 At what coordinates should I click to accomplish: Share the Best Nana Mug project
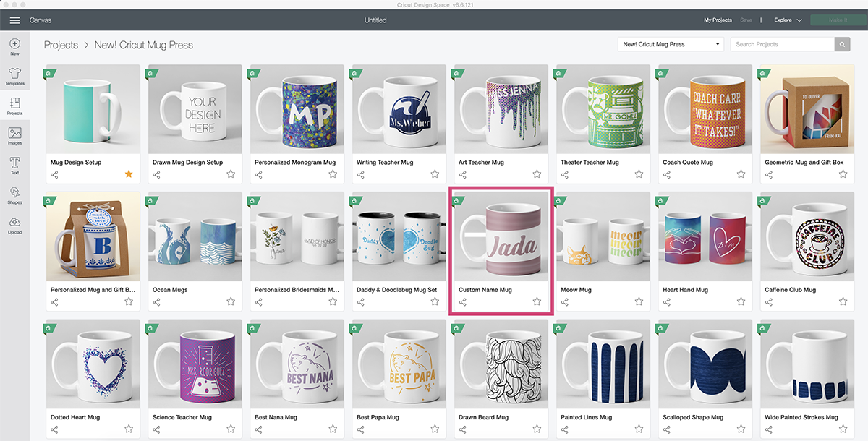pos(258,429)
